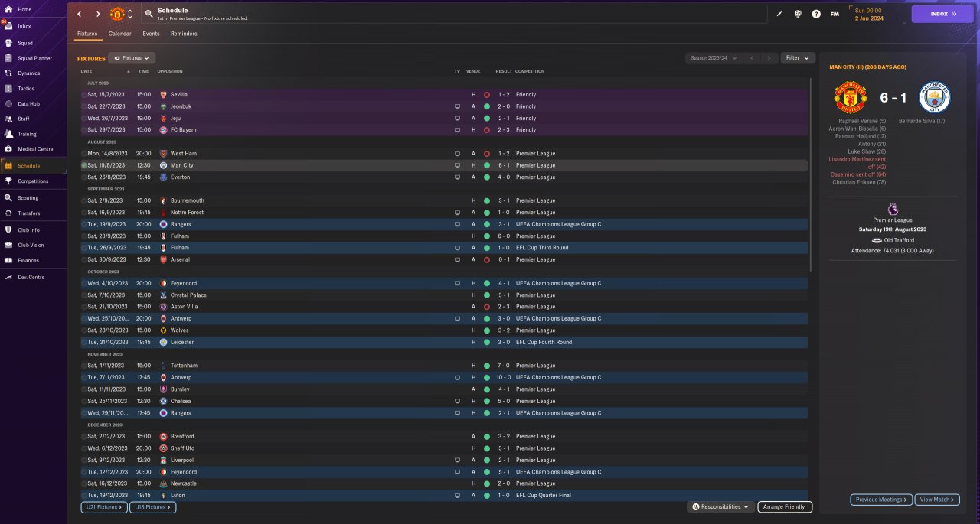Open the globe world icon
This screenshot has height=524, width=980.
coord(798,14)
